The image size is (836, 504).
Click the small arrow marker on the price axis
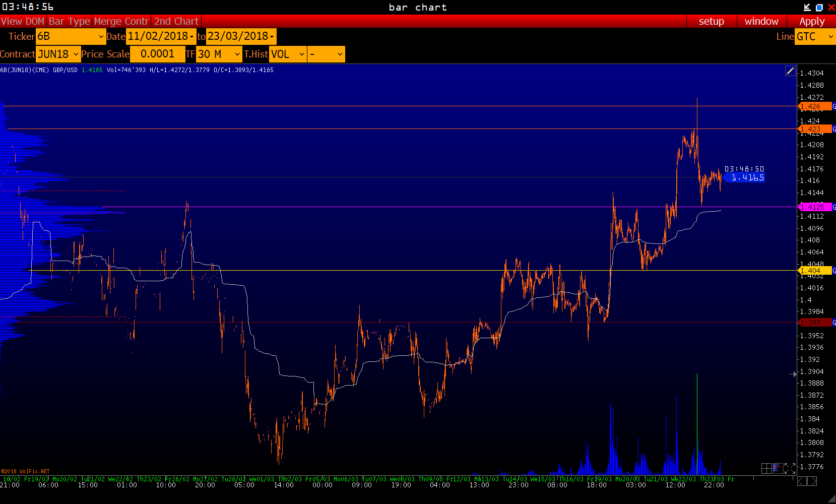pos(793,374)
